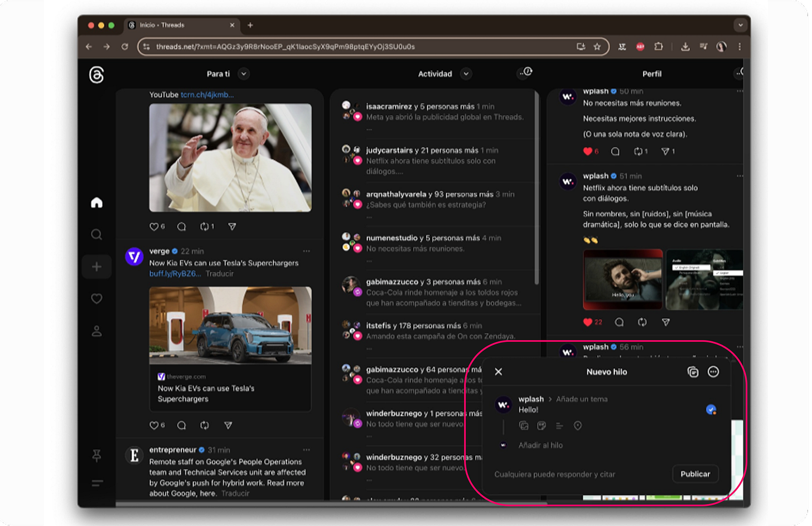Click Traducir on entrepreneur post
812x526 pixels.
click(x=235, y=494)
